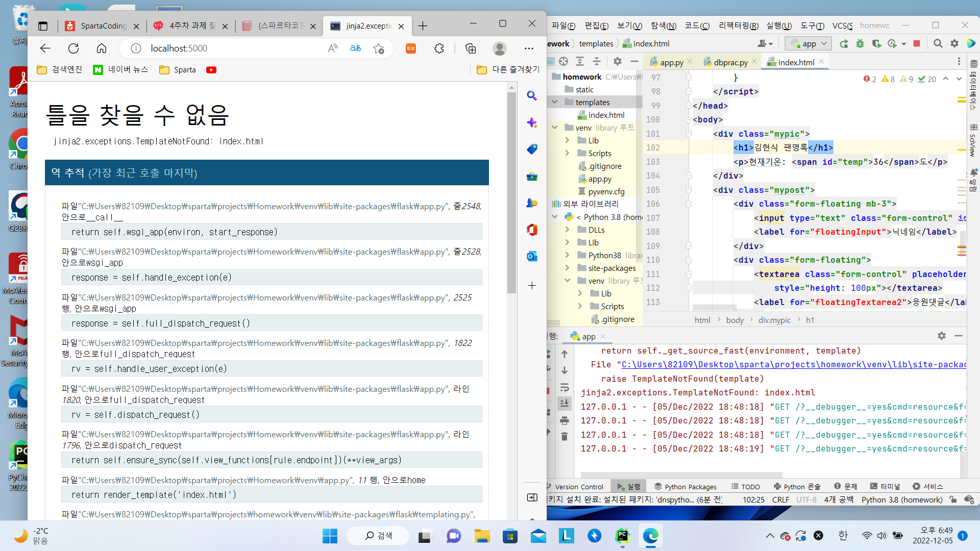Screen dimensions: 980x551
Task: Open File Explorer from taskbar
Action: tap(482, 536)
